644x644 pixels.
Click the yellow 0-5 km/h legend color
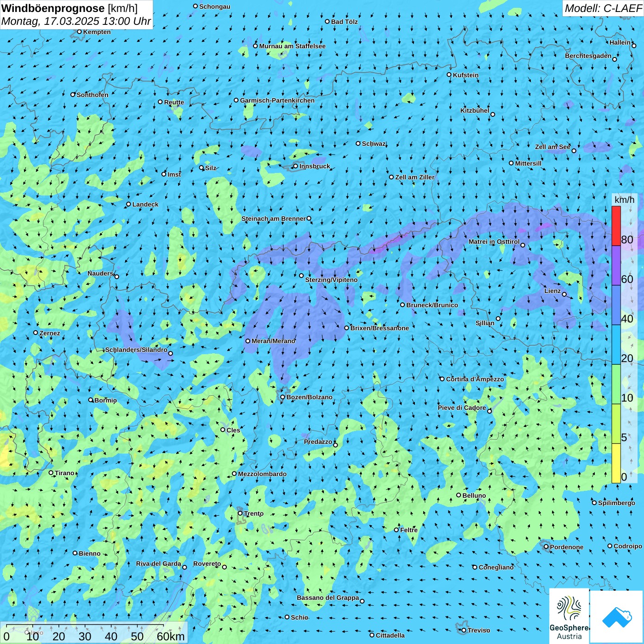(x=616, y=463)
